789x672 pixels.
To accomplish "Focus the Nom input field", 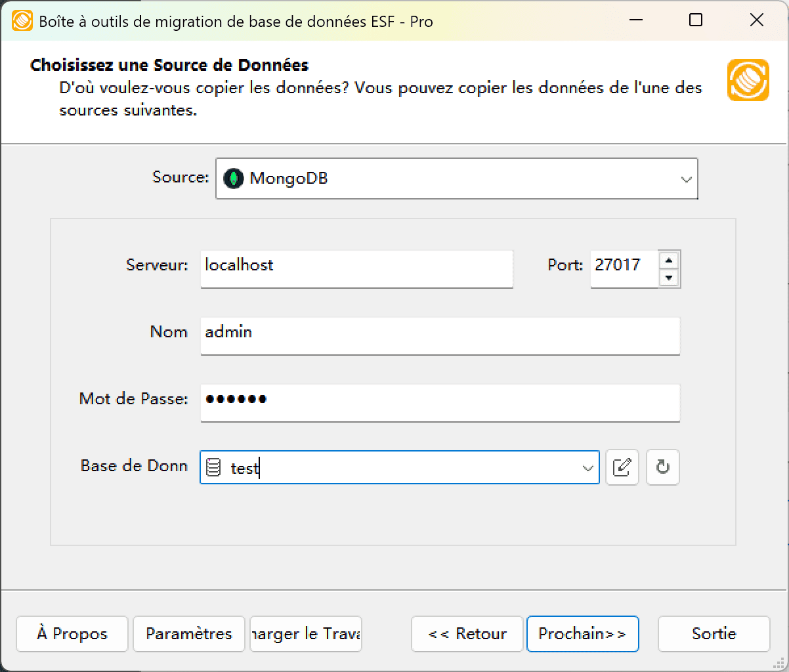I will click(440, 335).
